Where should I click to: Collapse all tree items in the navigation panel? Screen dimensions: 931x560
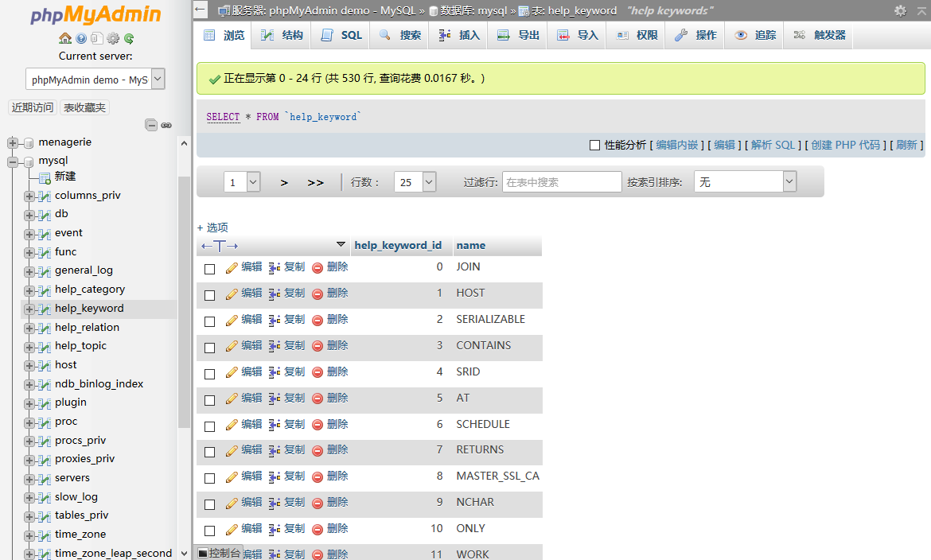coord(151,125)
